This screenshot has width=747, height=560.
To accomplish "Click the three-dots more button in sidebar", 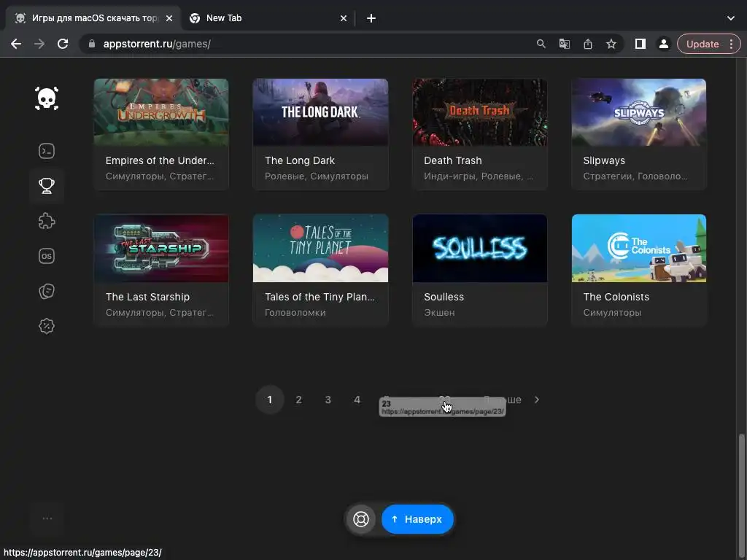I will (x=47, y=518).
